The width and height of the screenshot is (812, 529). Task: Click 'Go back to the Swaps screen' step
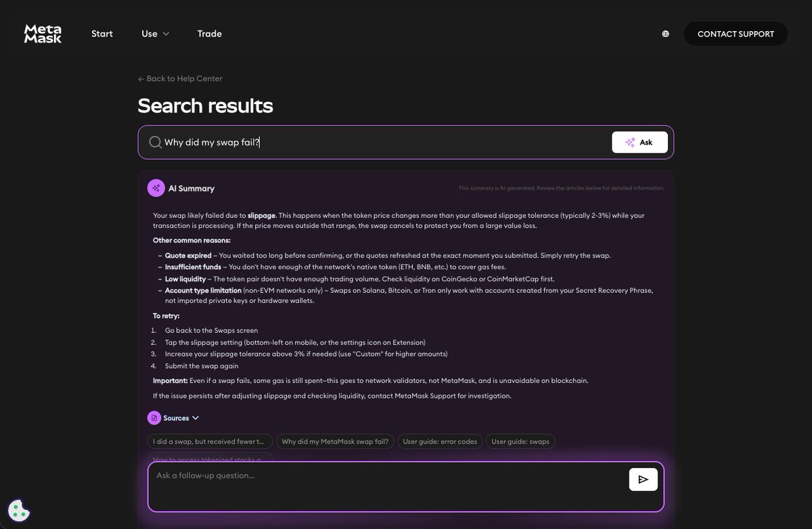point(211,330)
